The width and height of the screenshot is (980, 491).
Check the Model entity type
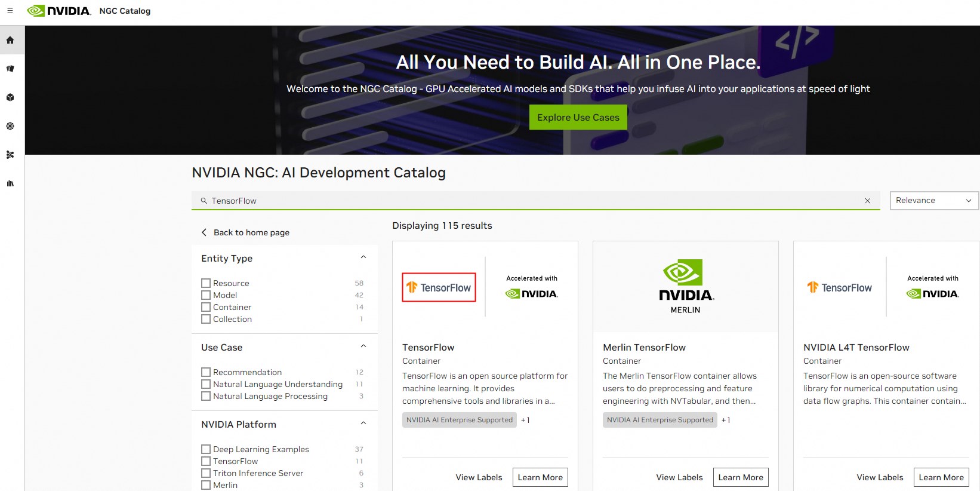click(x=206, y=295)
